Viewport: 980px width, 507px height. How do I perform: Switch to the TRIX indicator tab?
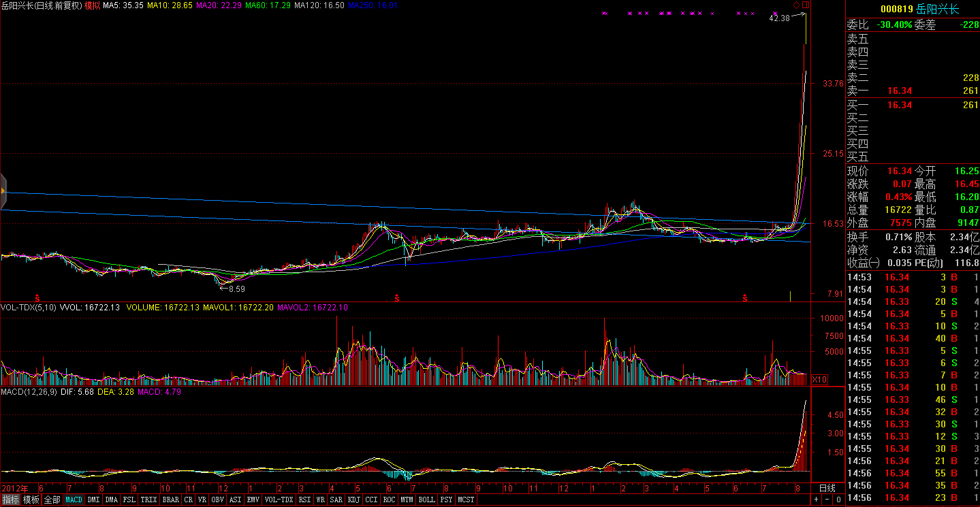149,500
